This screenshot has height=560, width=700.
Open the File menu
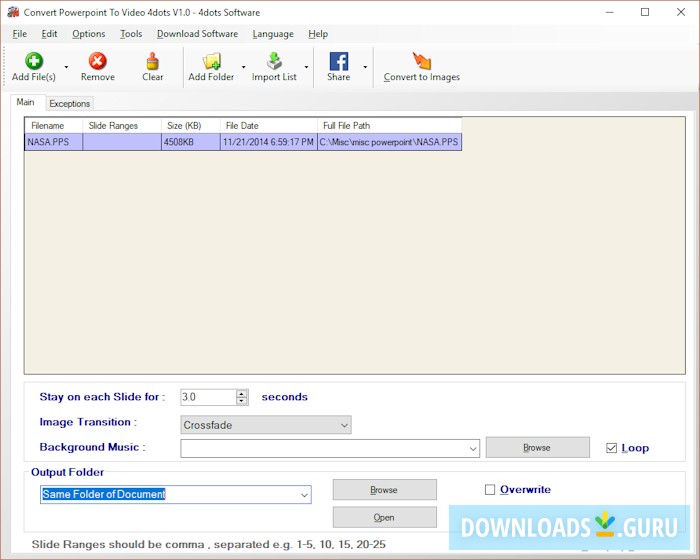[20, 34]
